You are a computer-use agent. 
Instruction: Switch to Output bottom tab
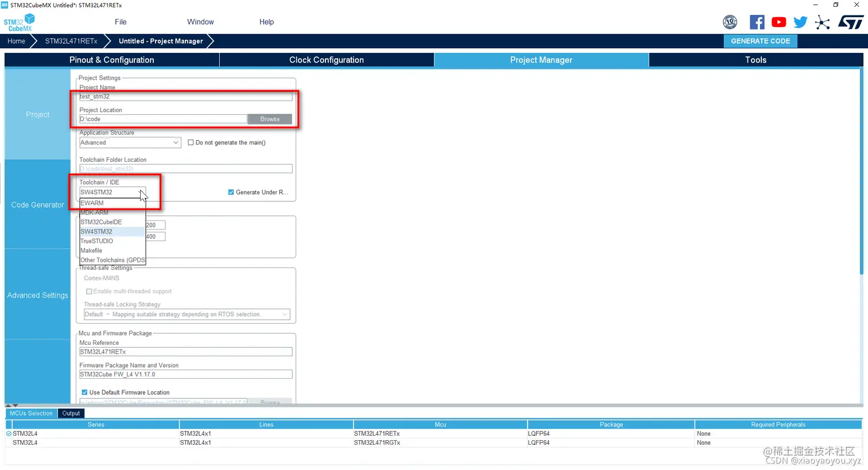(71, 413)
